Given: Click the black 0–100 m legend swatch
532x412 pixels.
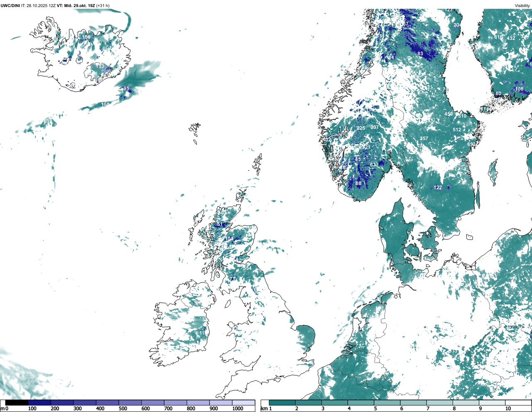Looking at the screenshot, I should click(x=17, y=402).
